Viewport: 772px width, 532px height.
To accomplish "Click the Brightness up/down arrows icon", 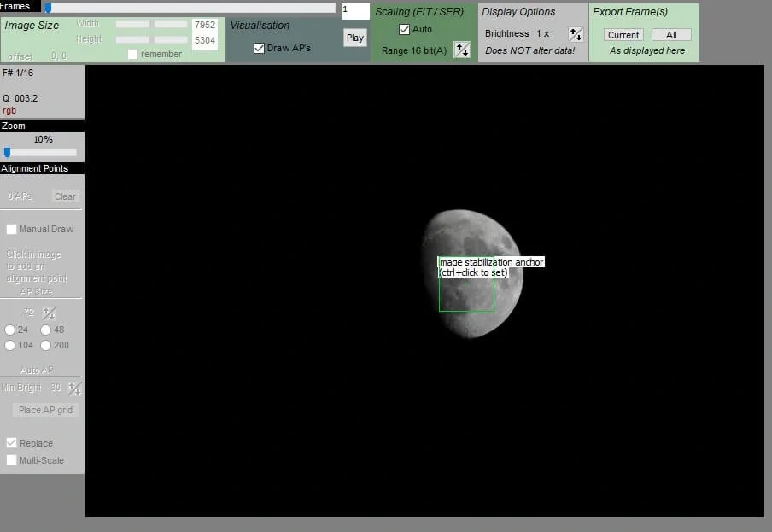I will (x=576, y=34).
